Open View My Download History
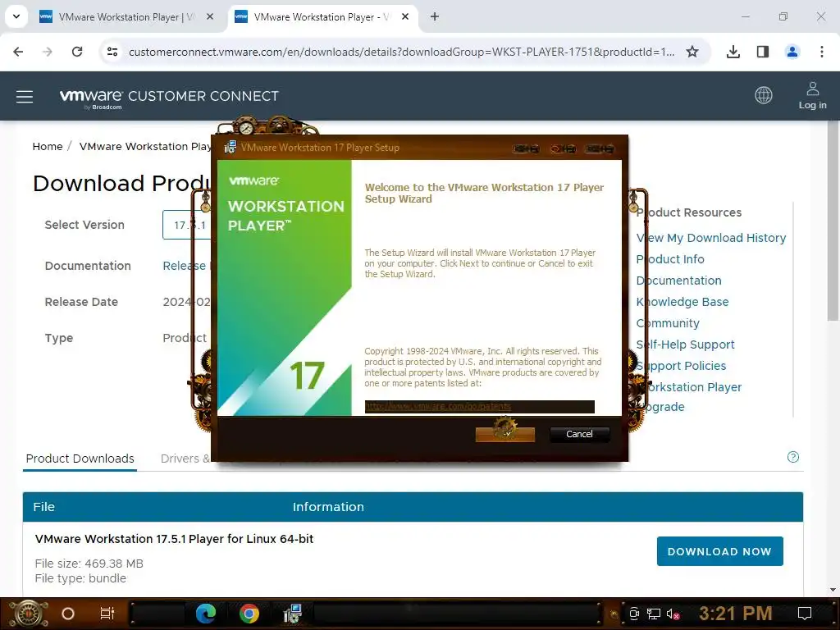 (711, 238)
